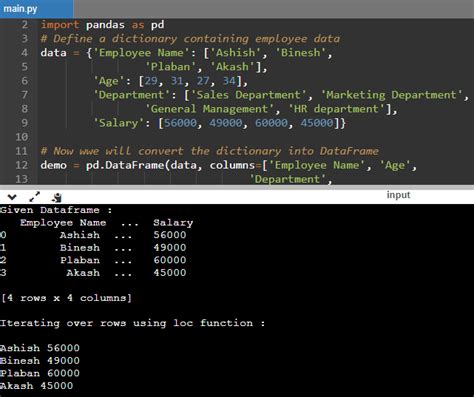Click 'Iterating over rows using loc function' output line
The height and width of the screenshot is (397, 474).
pos(132,323)
